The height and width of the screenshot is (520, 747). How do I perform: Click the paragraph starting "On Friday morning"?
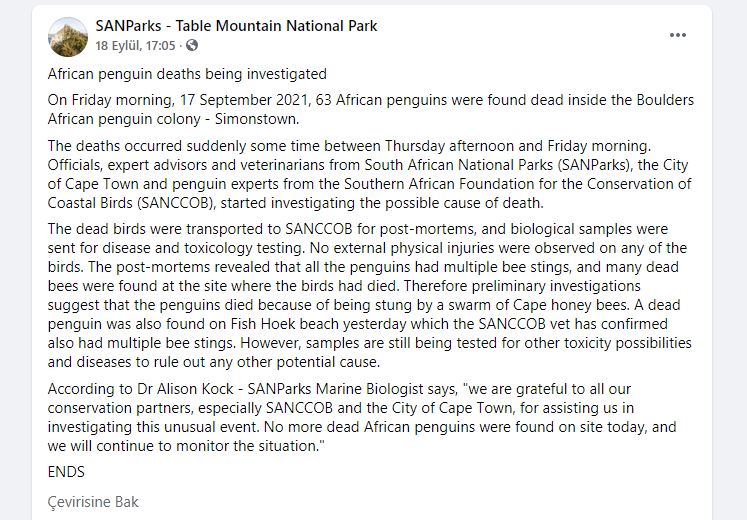click(x=370, y=110)
